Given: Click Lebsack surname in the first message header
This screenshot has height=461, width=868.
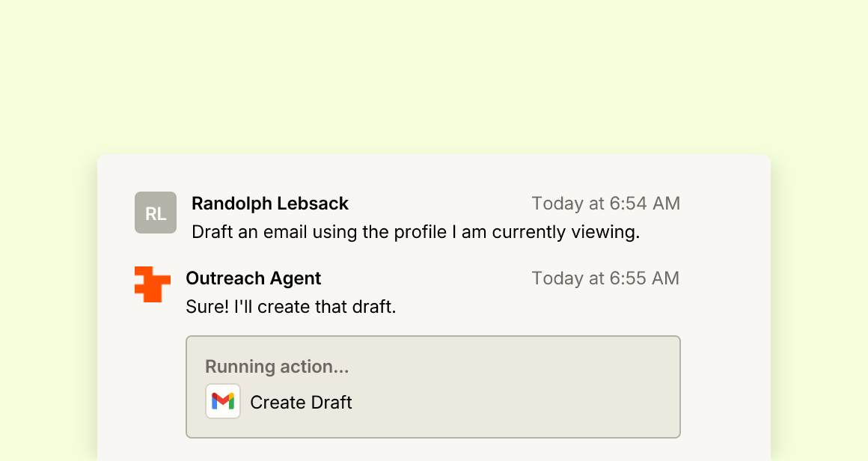Looking at the screenshot, I should [312, 204].
